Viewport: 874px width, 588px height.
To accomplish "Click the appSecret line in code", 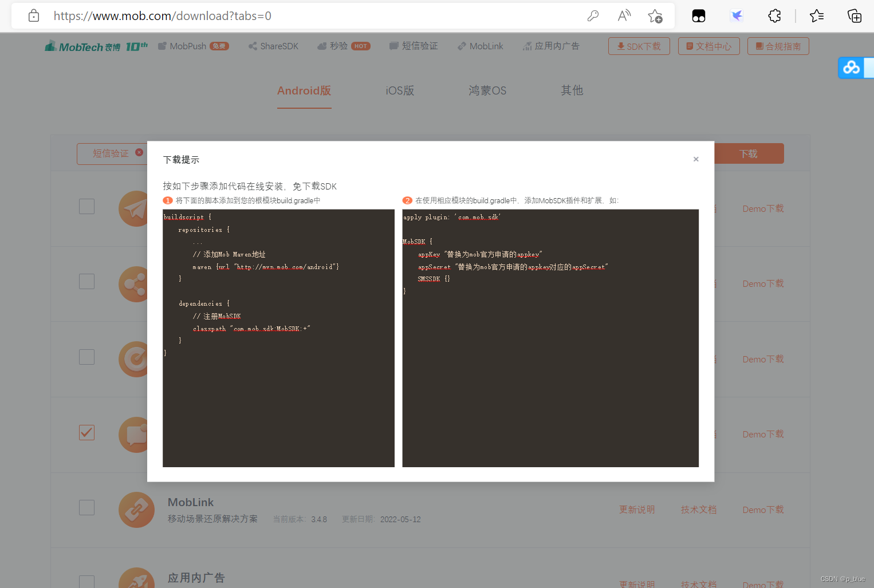I will [513, 267].
